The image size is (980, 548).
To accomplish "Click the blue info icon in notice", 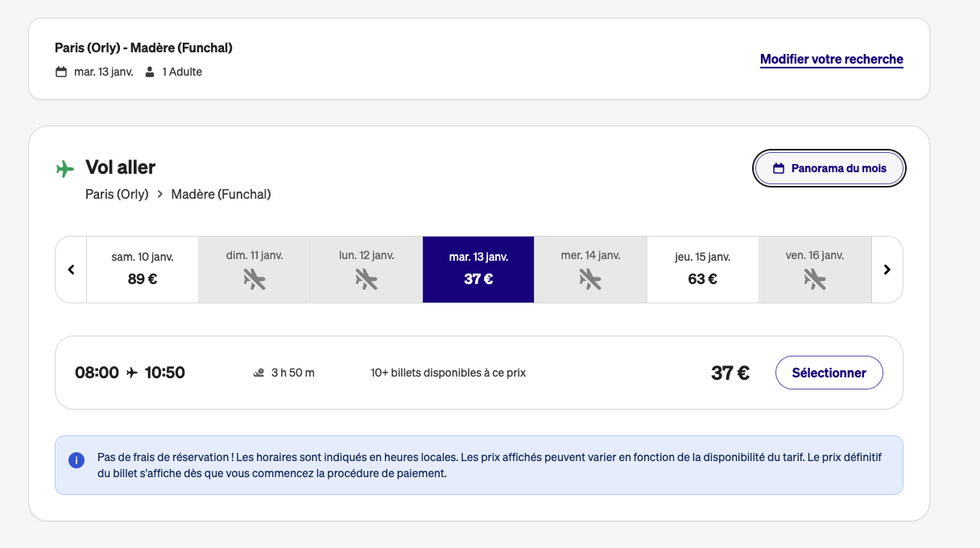I will point(76,460).
